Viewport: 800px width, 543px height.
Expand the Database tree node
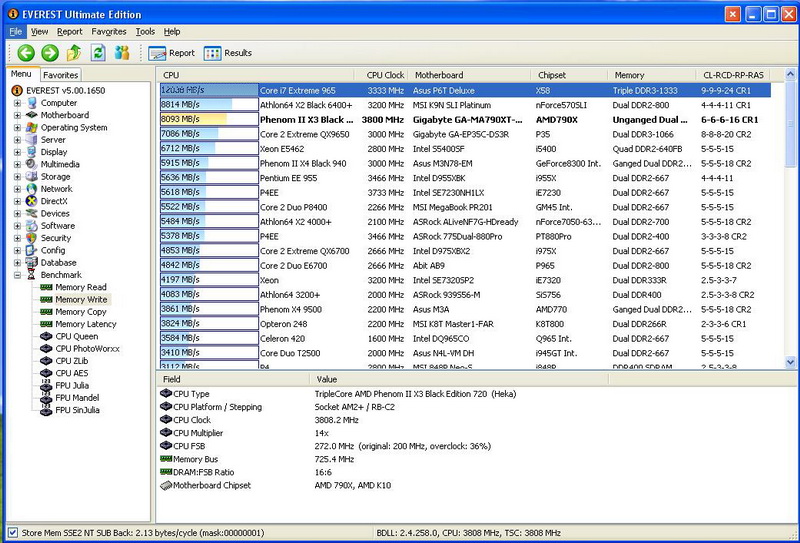click(17, 262)
